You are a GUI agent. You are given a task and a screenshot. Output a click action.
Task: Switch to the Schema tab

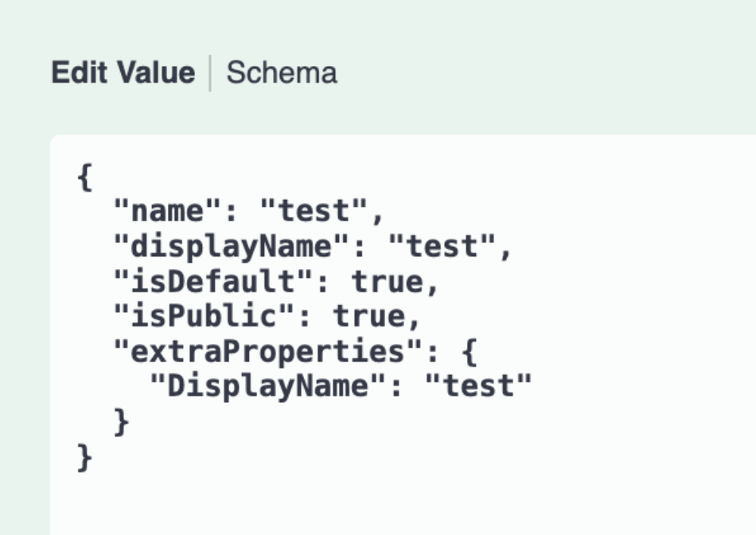point(282,73)
